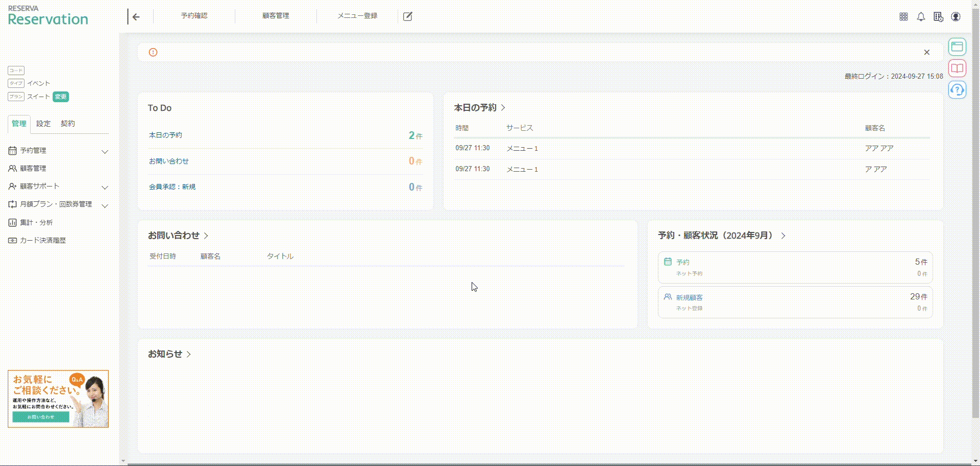
Task: Open the 集計・分析 sidebar menu item
Action: point(36,223)
